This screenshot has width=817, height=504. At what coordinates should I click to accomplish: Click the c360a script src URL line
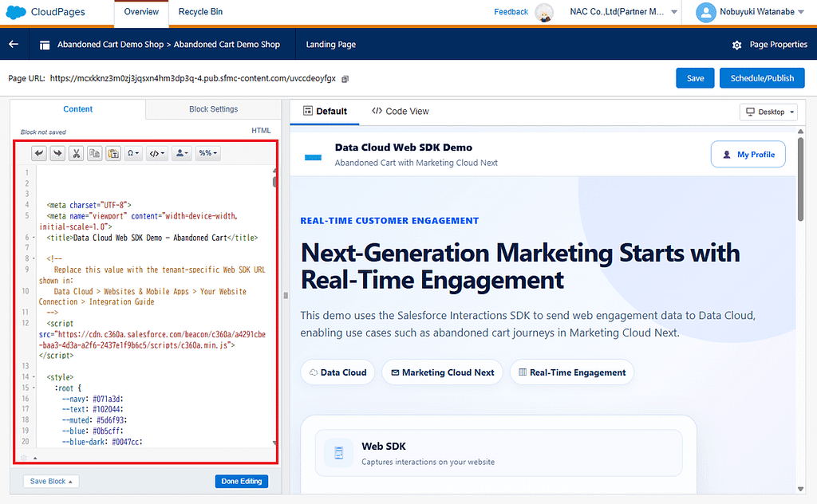pyautogui.click(x=152, y=340)
